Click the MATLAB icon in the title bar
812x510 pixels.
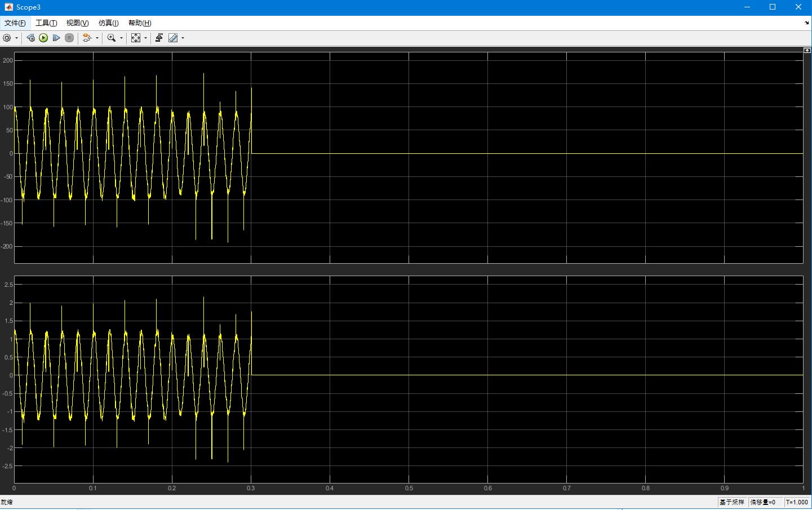[x=8, y=7]
